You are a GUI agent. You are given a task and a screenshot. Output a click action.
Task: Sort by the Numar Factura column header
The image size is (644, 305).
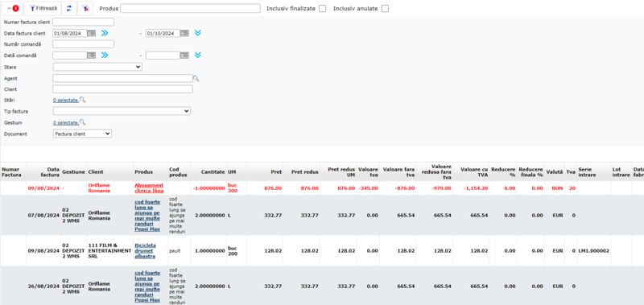tap(11, 172)
